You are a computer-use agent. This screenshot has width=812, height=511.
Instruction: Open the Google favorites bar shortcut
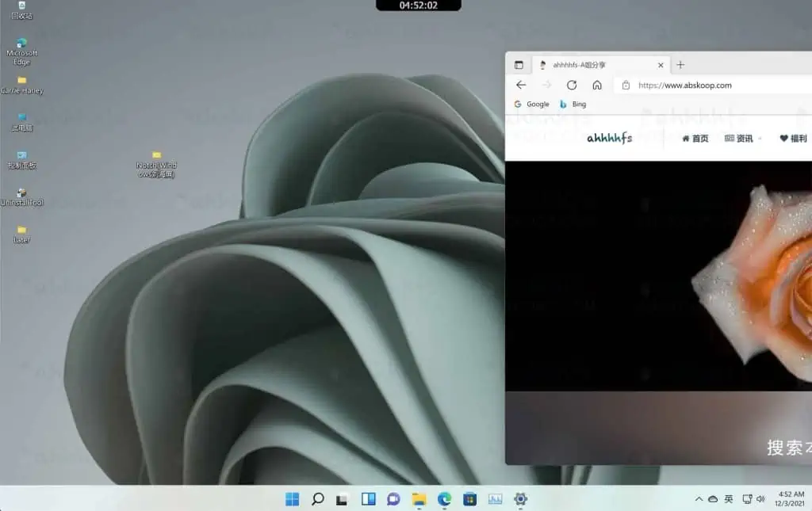coord(530,104)
